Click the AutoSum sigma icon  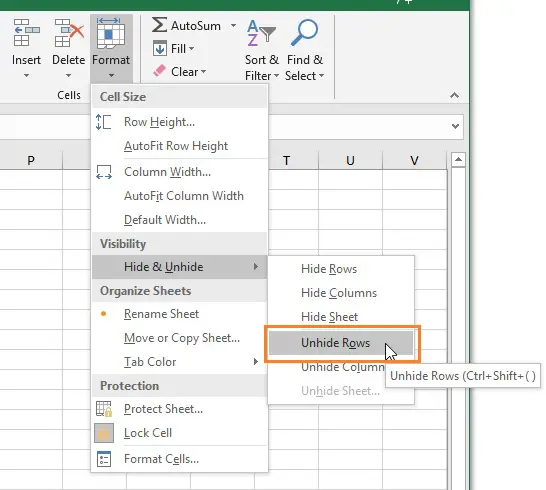[x=159, y=25]
